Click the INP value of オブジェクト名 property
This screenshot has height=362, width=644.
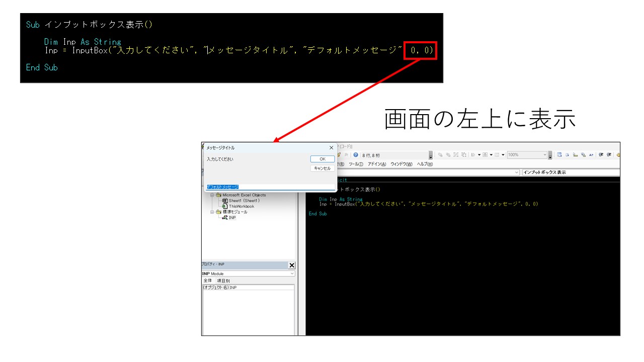pyautogui.click(x=233, y=288)
